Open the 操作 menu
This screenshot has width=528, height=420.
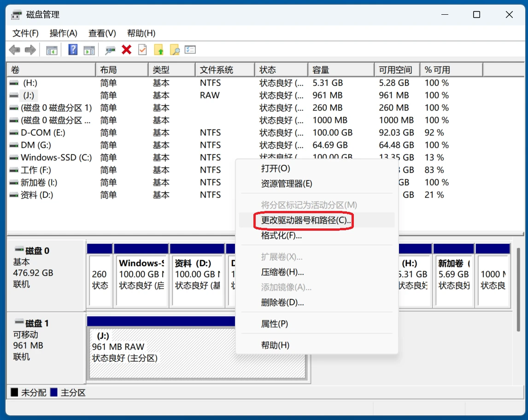pos(64,33)
